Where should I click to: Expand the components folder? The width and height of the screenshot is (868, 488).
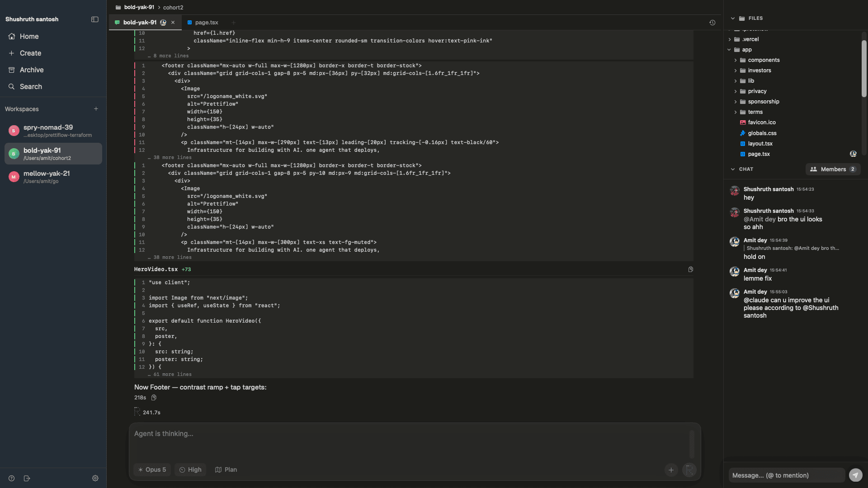tap(736, 60)
